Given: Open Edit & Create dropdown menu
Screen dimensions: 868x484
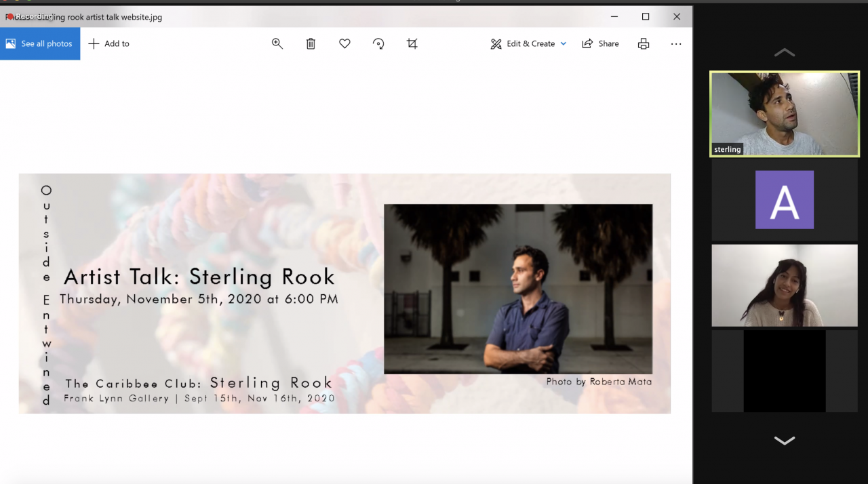Looking at the screenshot, I should (528, 43).
